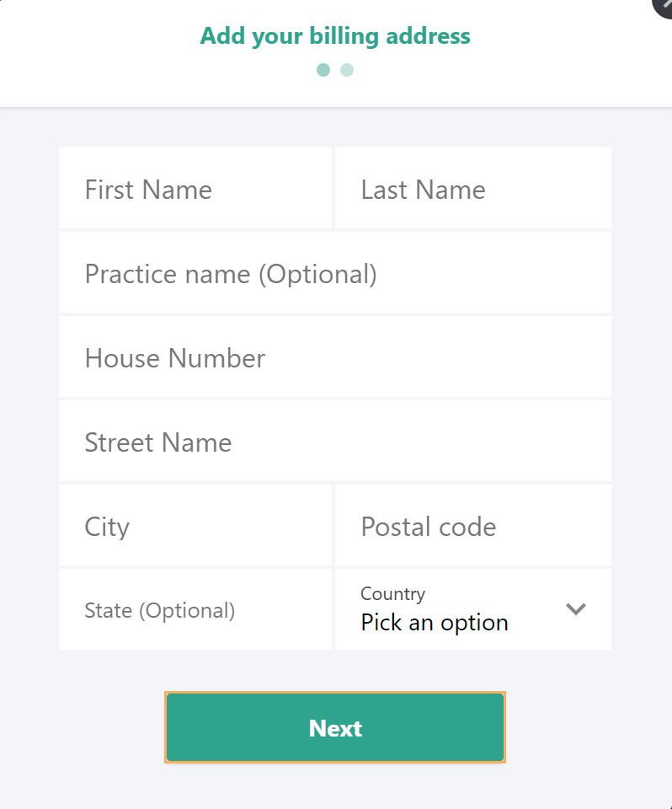This screenshot has width=672, height=809.
Task: Select the Practice name (Optional) field
Action: coord(335,272)
